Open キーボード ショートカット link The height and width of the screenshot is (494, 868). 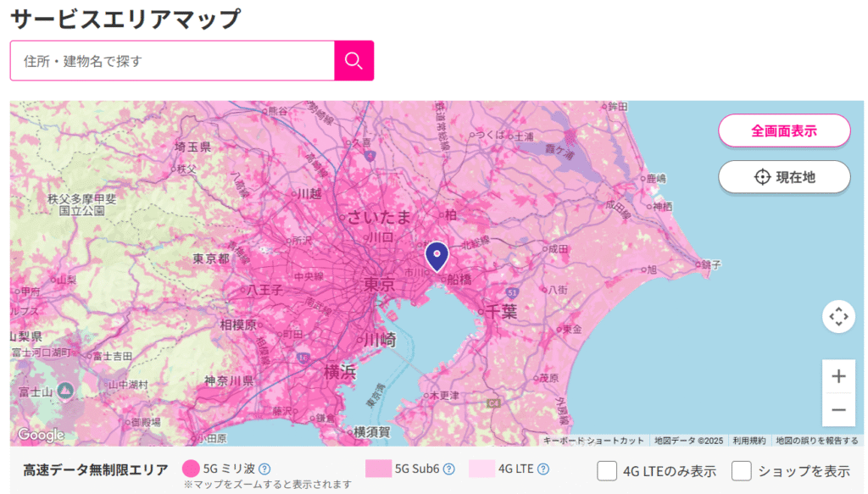click(x=593, y=441)
